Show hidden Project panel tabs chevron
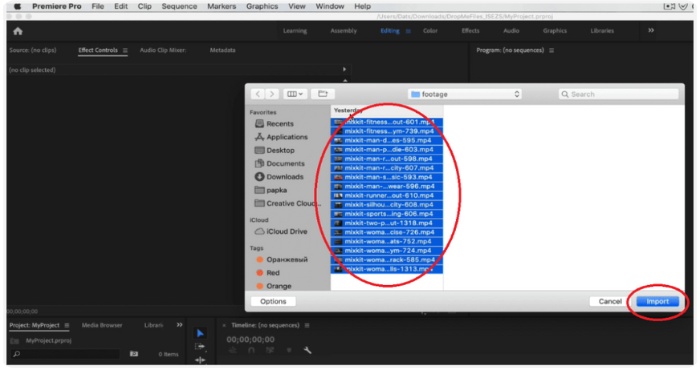Viewport: 700px width, 368px height. (179, 325)
